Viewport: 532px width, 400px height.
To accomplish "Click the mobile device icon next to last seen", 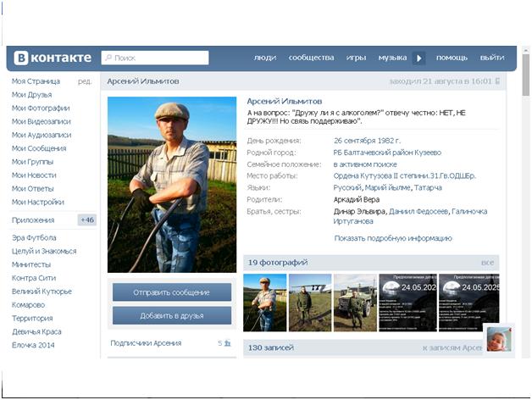I will (x=497, y=81).
